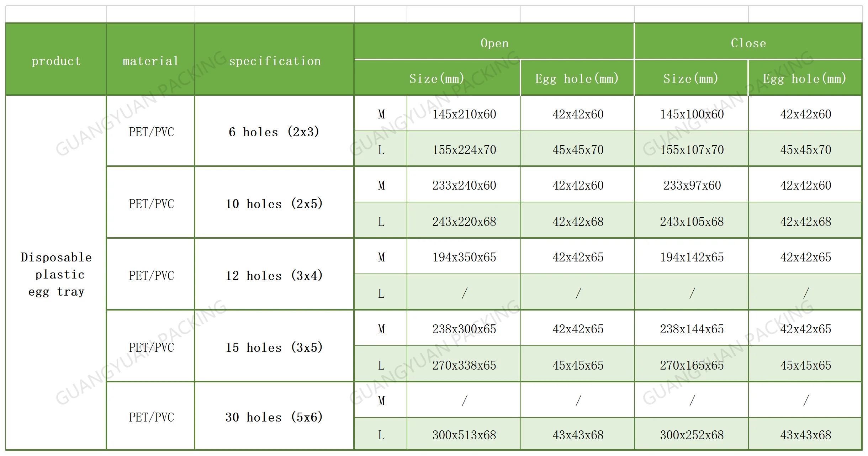Select the "Open" merged header cell
The image size is (868, 456).
point(494,43)
